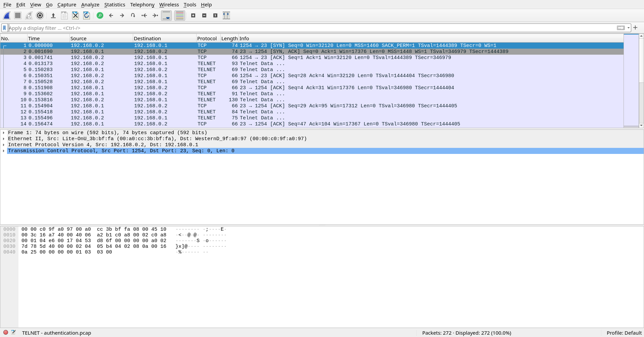
Task: Go back in packet history arrow
Action: point(111,15)
